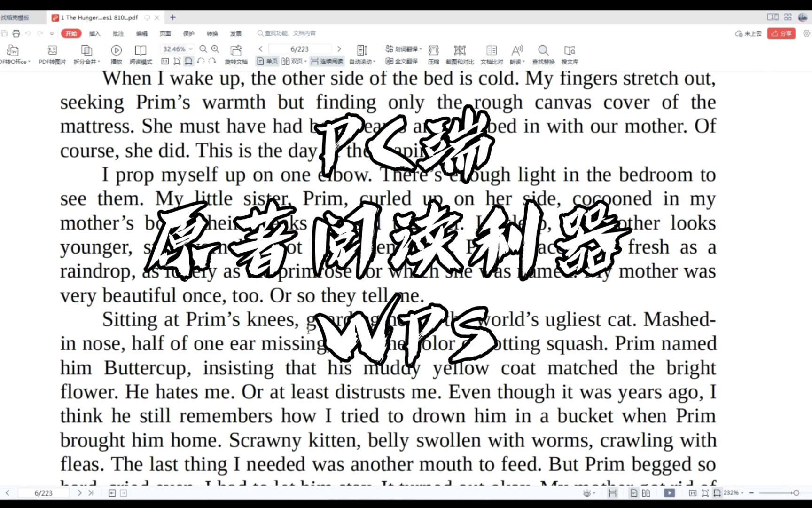Add a new tab with plus button

pos(172,17)
